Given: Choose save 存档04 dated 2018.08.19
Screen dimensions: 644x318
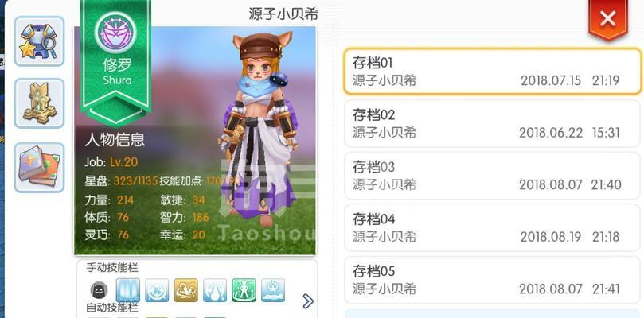Looking at the screenshot, I should click(493, 227).
